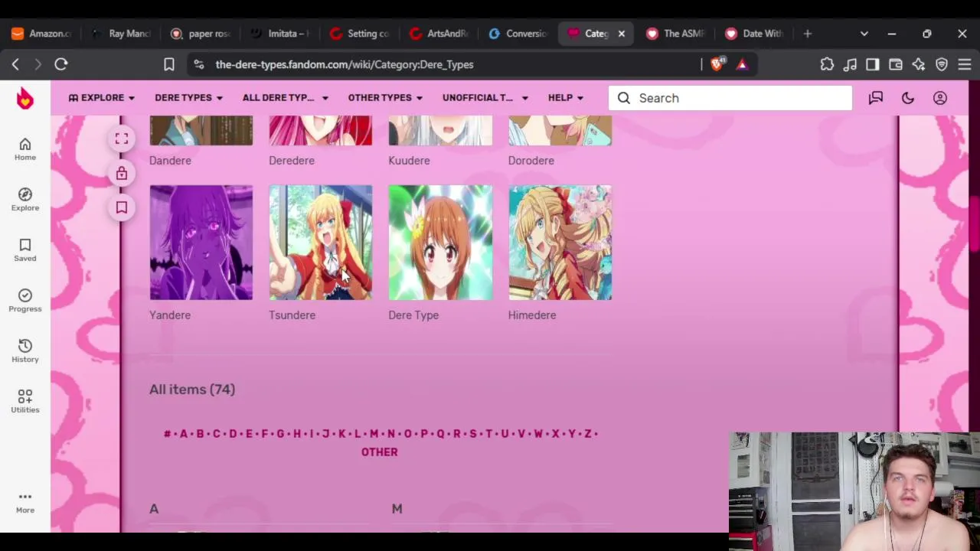
Task: Switch to the Conversion tab
Action: [520, 34]
